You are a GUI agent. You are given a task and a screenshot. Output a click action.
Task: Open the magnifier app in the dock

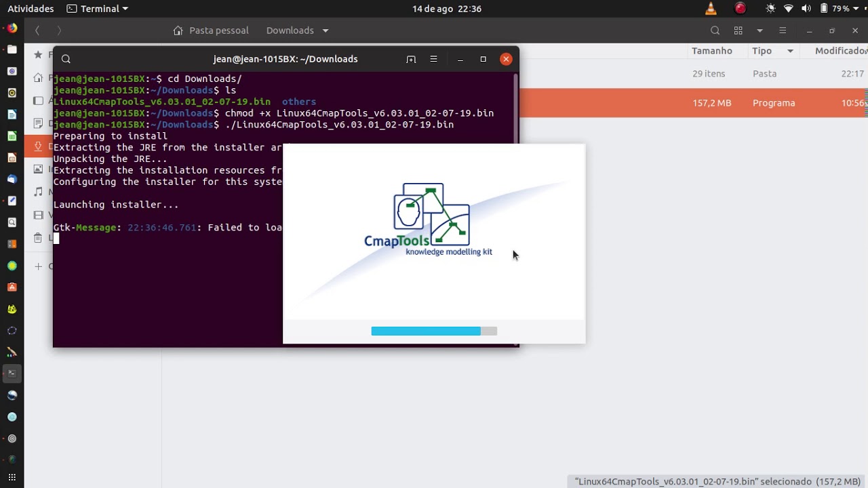pyautogui.click(x=12, y=222)
